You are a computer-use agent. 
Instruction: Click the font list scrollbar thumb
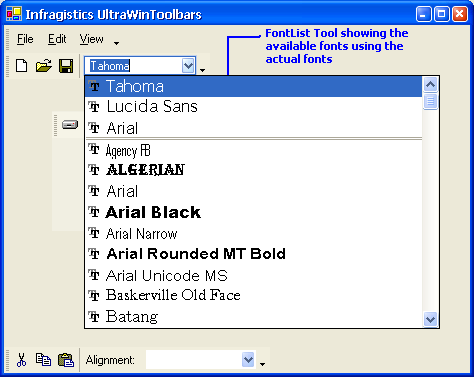click(430, 101)
